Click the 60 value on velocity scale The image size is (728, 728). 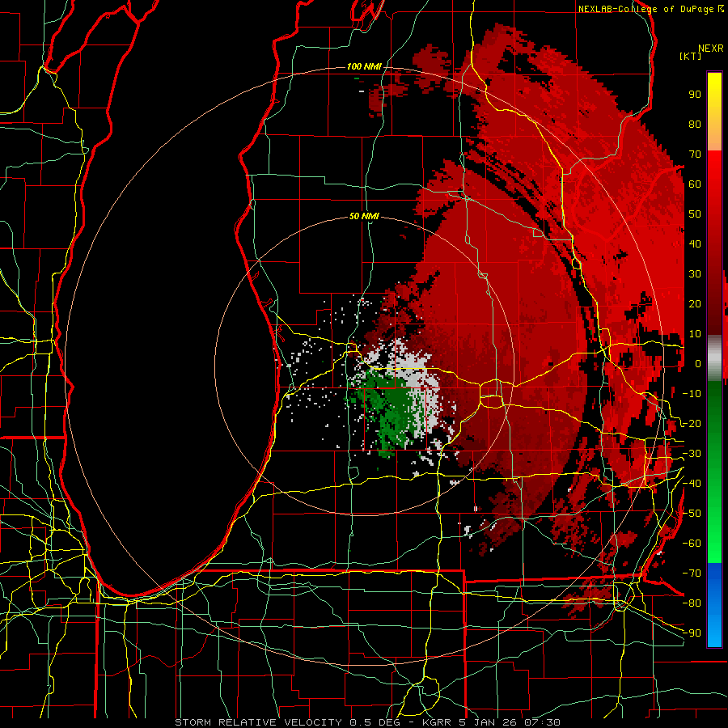coord(695,184)
